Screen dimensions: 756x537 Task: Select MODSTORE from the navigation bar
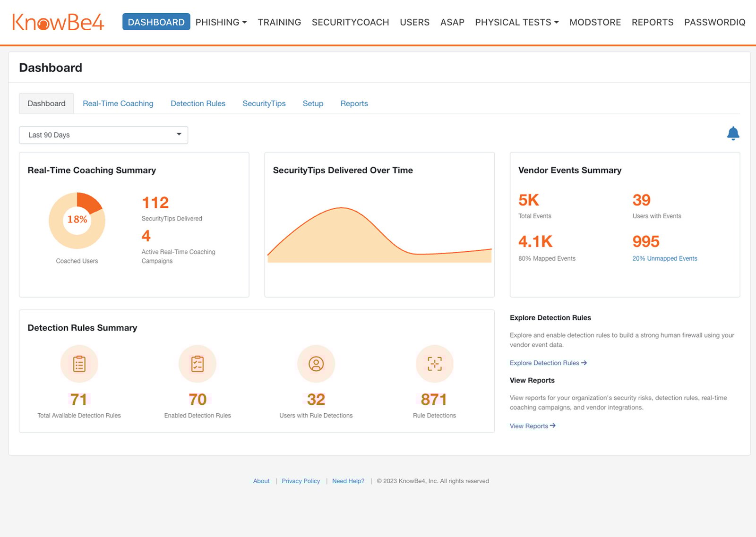(595, 22)
